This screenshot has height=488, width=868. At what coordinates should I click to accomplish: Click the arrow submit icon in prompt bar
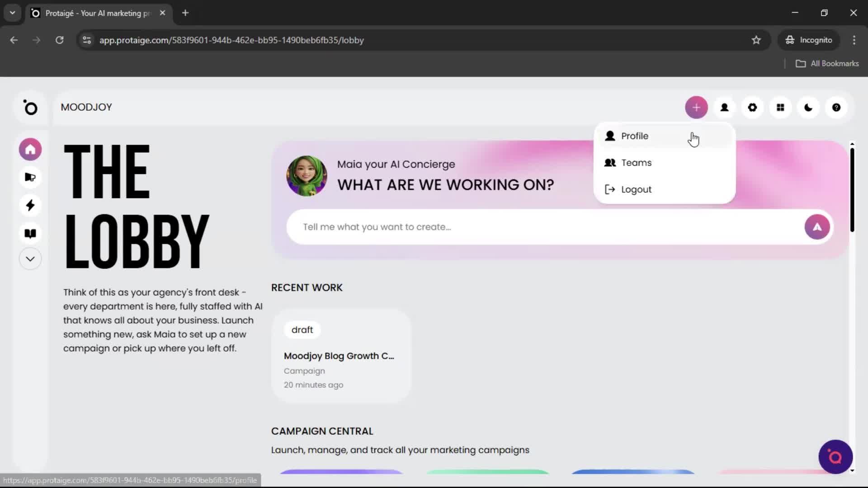click(817, 227)
